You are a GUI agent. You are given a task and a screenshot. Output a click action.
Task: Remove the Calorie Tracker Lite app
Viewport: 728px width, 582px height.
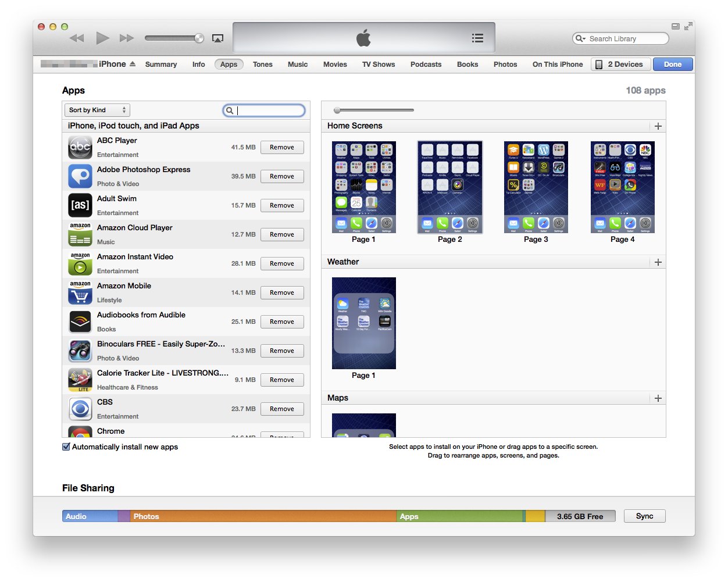point(282,380)
